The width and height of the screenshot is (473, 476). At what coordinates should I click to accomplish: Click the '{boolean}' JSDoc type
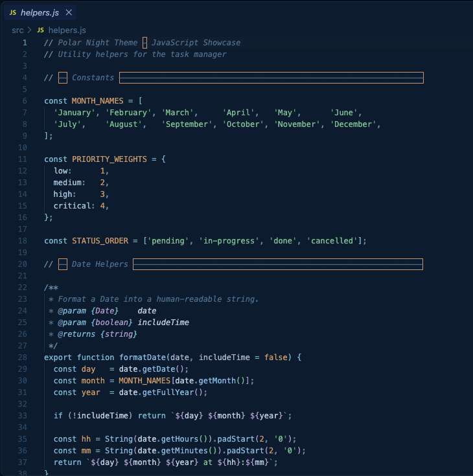coord(111,323)
